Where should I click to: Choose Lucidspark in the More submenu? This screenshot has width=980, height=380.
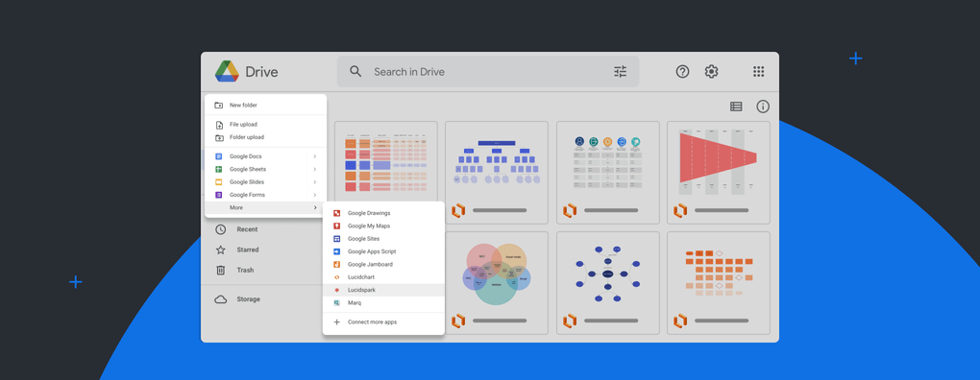[x=383, y=290]
